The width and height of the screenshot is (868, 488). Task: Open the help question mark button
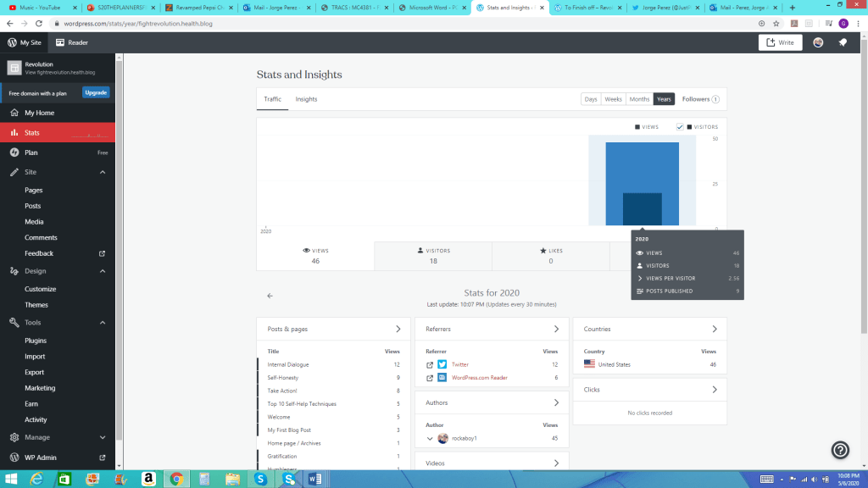840,450
